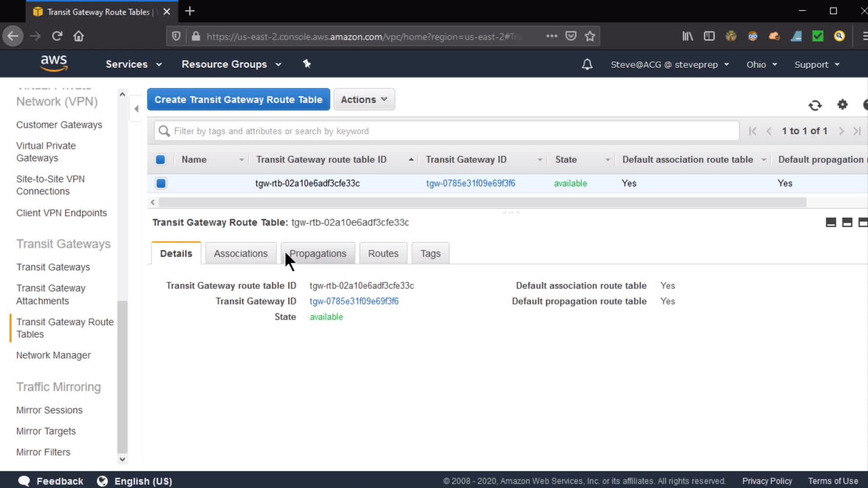Click Create Transit Gateway Route Table button
Viewport: 868px width, 488px height.
(x=238, y=99)
